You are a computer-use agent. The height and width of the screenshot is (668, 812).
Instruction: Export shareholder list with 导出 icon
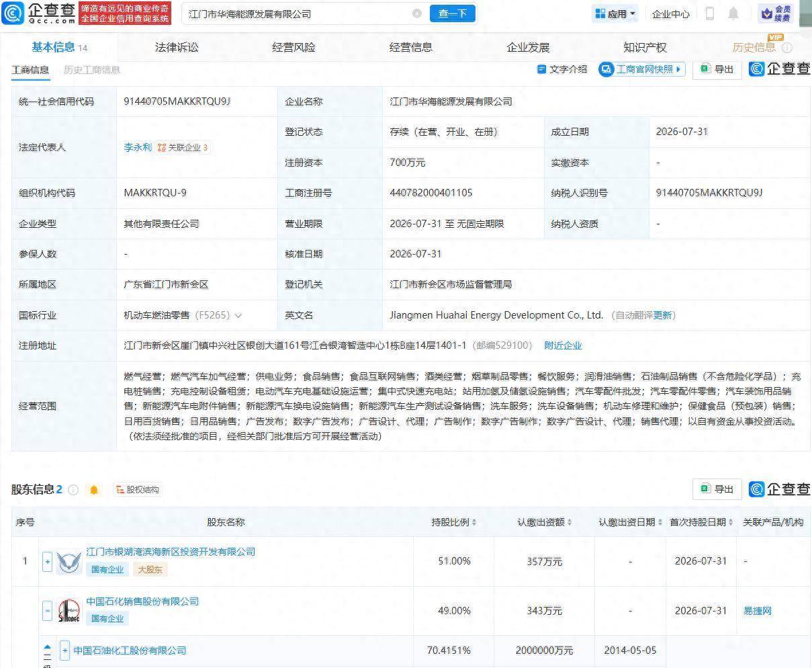[717, 489]
